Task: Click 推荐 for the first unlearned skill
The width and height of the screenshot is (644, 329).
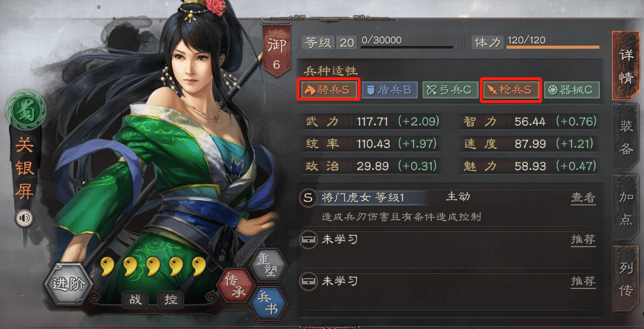Action: click(583, 240)
